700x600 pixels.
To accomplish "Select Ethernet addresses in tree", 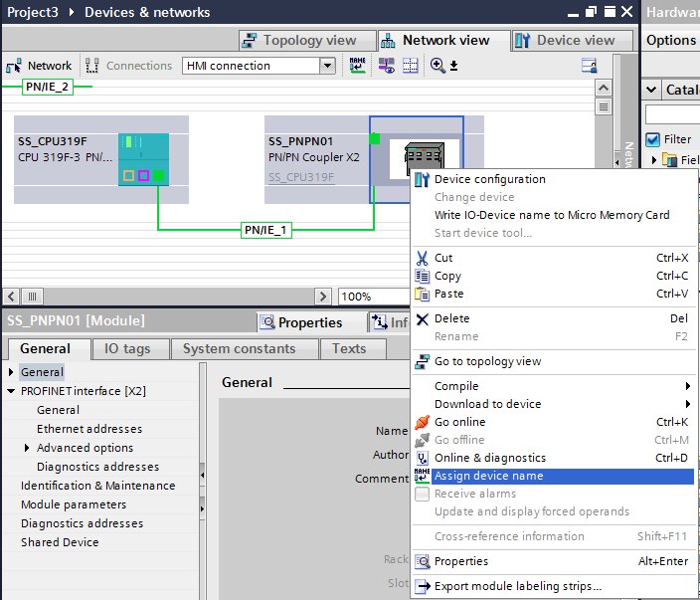I will click(x=88, y=429).
